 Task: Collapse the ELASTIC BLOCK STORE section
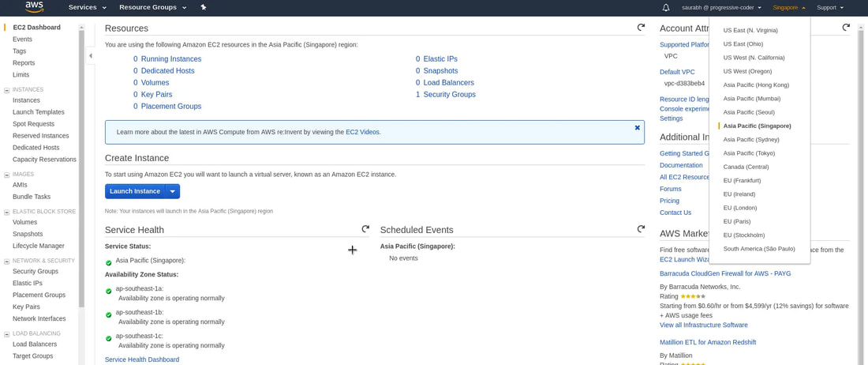[x=7, y=212]
